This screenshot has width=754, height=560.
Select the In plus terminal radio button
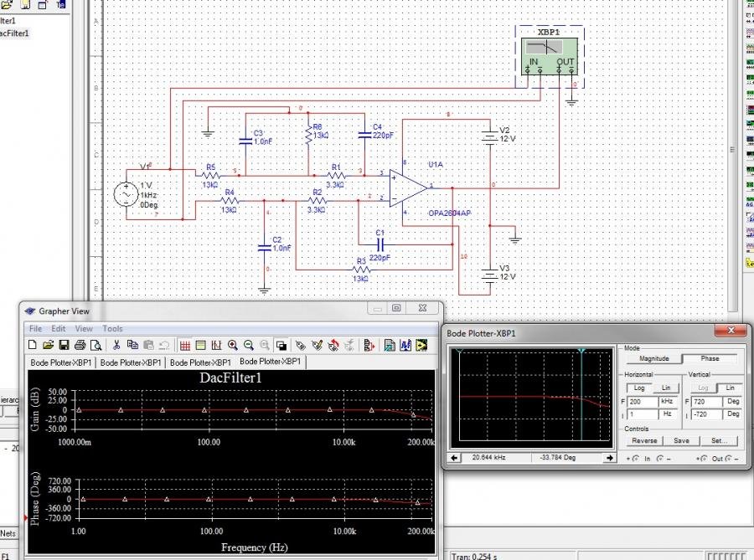pyautogui.click(x=637, y=458)
